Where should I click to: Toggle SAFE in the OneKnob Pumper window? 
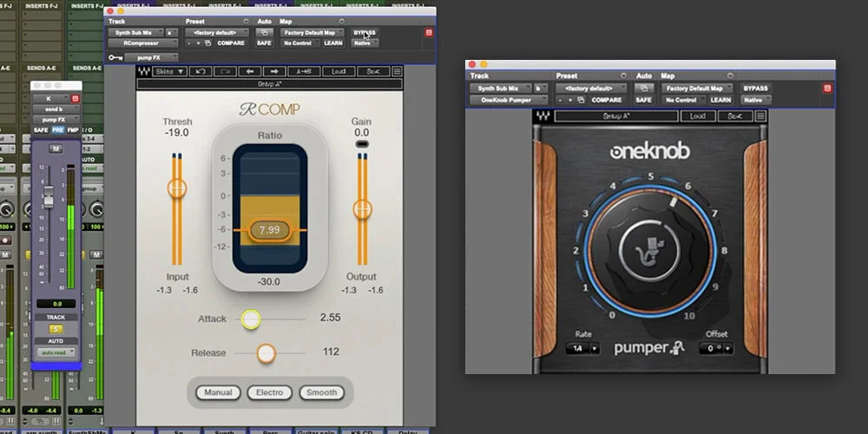pyautogui.click(x=644, y=100)
